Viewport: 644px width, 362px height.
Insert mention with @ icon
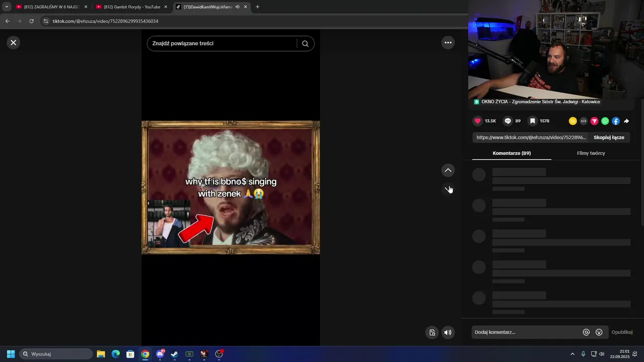pyautogui.click(x=586, y=332)
